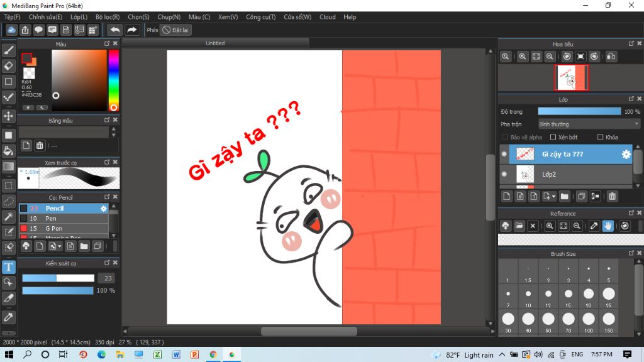Select the Move tool
644x362 pixels.
(x=9, y=116)
